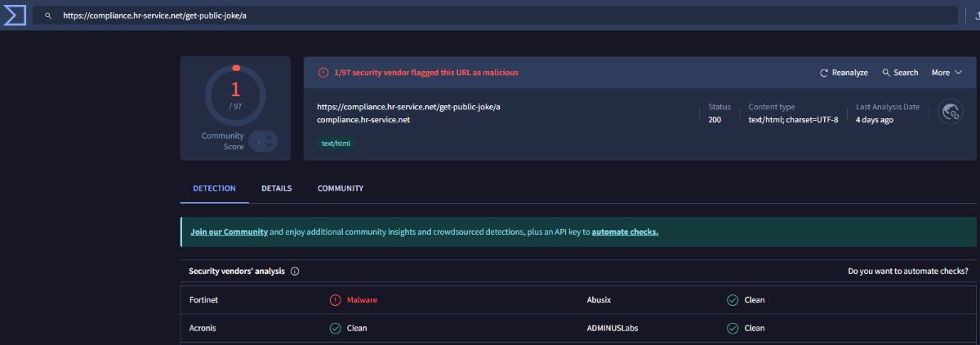Click the info icon next to Security vendors' analysis
Image resolution: width=980 pixels, height=345 pixels.
pos(295,272)
